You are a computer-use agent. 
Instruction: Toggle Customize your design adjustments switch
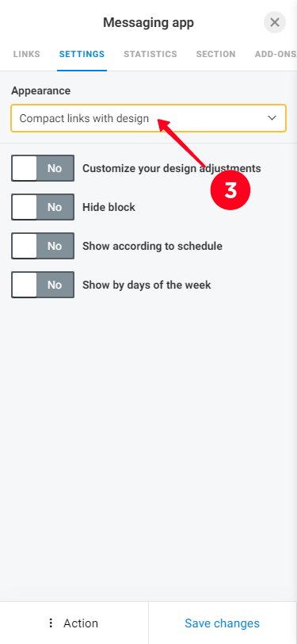[43, 168]
